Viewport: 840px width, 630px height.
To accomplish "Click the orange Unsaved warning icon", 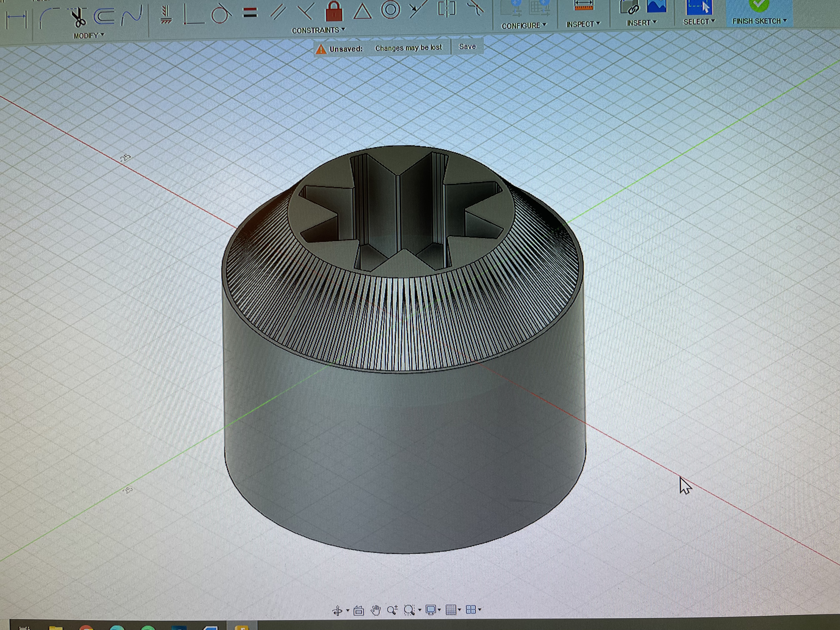I will [321, 49].
